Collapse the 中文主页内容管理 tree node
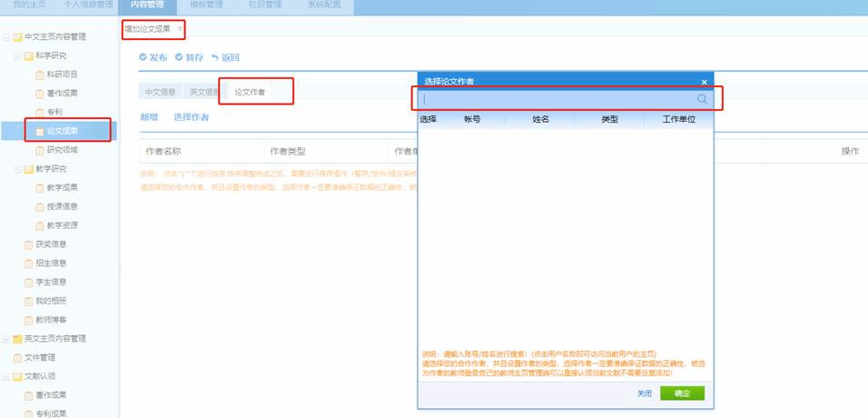This screenshot has height=418, width=868. click(x=6, y=37)
